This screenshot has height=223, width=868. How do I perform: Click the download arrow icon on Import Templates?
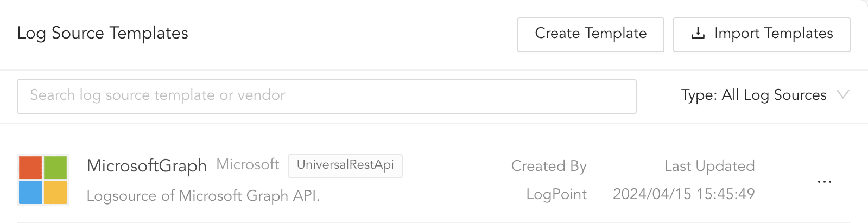[x=698, y=34]
